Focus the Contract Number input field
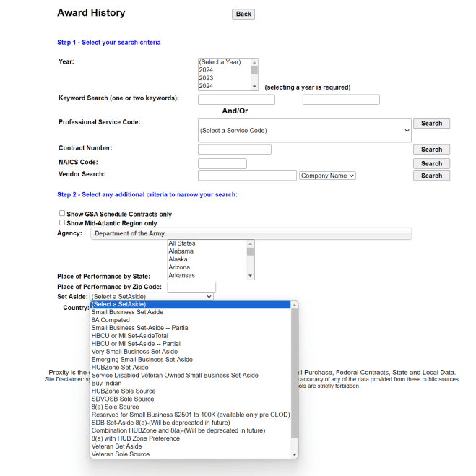The image size is (476, 476). pos(235,150)
